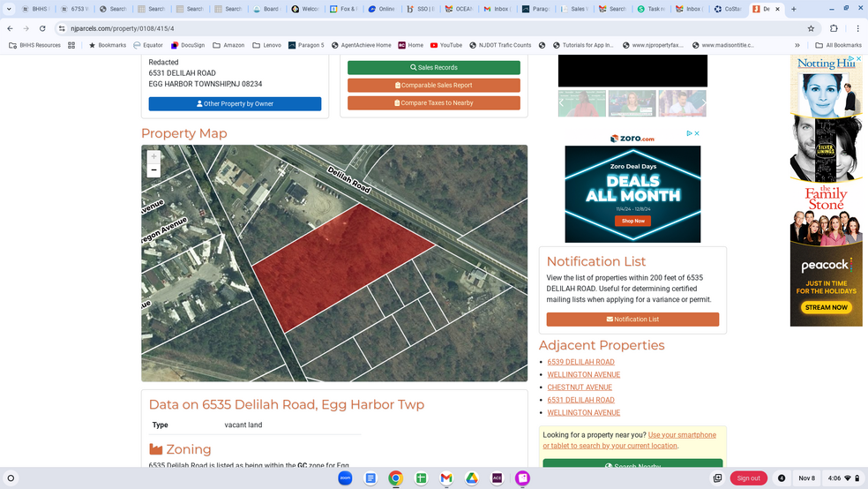This screenshot has width=868, height=489.
Task: Open Google Docs from shelf
Action: click(x=370, y=478)
